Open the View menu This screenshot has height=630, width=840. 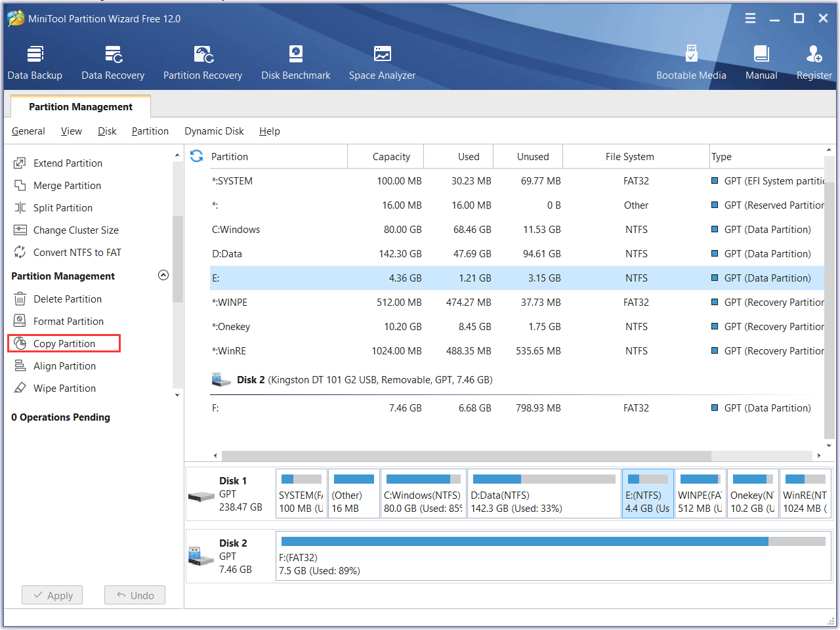[72, 131]
